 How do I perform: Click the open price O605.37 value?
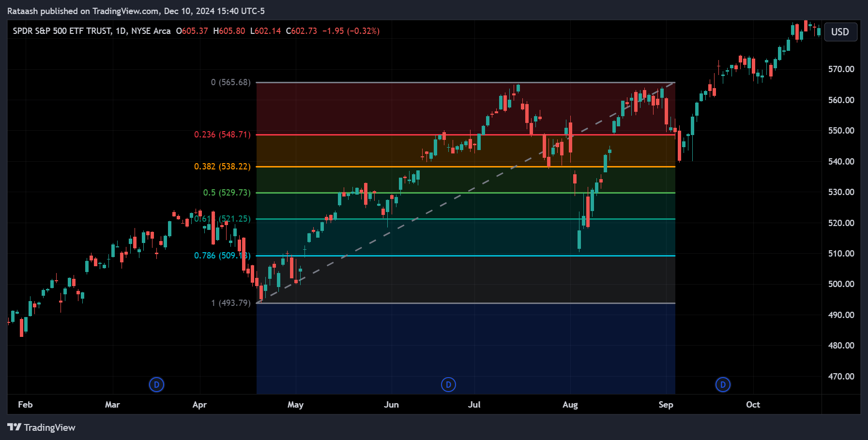[x=192, y=31]
